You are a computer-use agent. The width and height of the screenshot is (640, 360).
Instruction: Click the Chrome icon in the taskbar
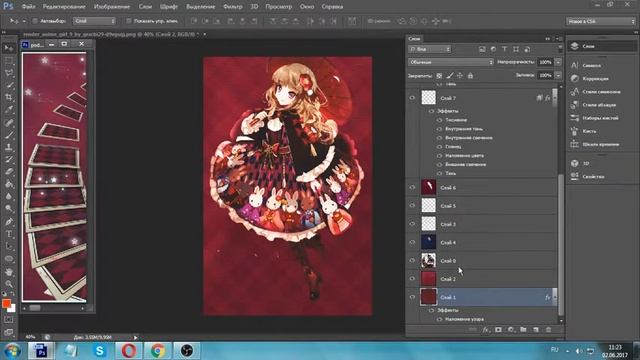point(158,351)
